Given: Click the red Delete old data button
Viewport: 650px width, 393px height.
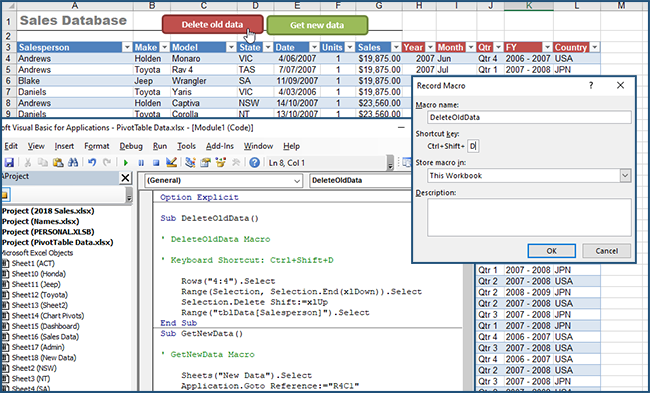Looking at the screenshot, I should (213, 24).
